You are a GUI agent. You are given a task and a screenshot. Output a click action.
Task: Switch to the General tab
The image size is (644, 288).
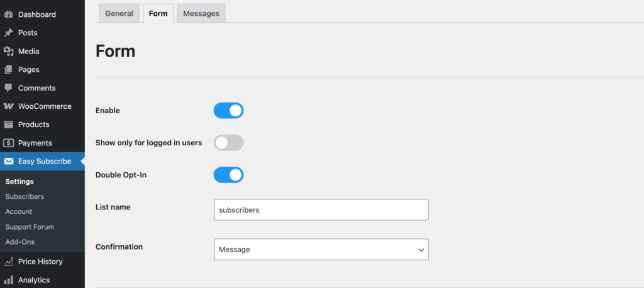119,13
